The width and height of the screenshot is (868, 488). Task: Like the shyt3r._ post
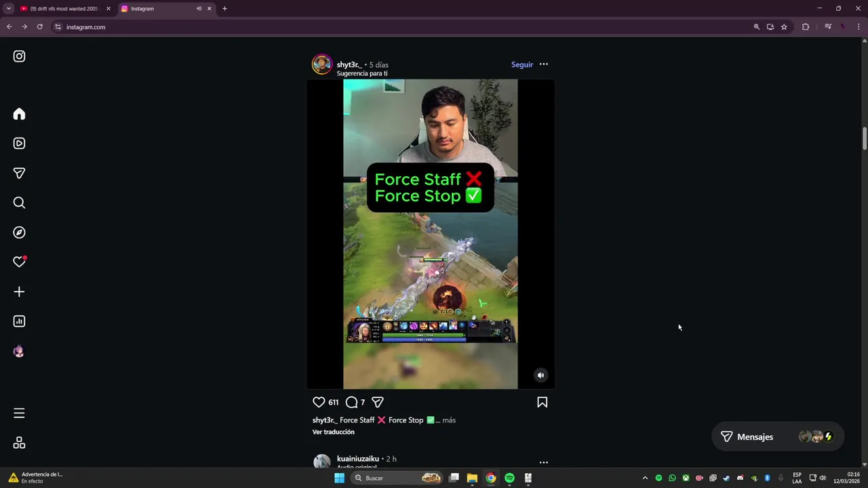pyautogui.click(x=319, y=402)
